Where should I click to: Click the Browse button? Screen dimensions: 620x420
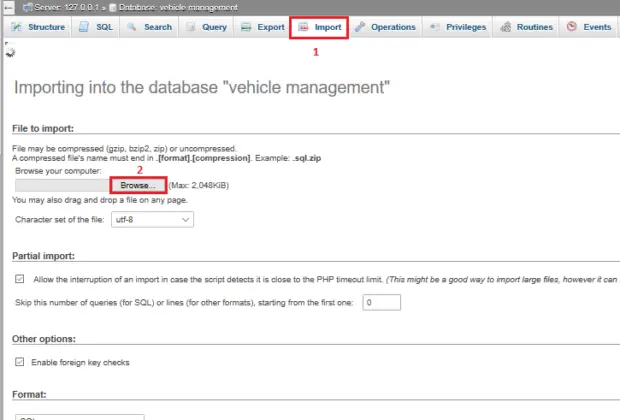point(138,185)
